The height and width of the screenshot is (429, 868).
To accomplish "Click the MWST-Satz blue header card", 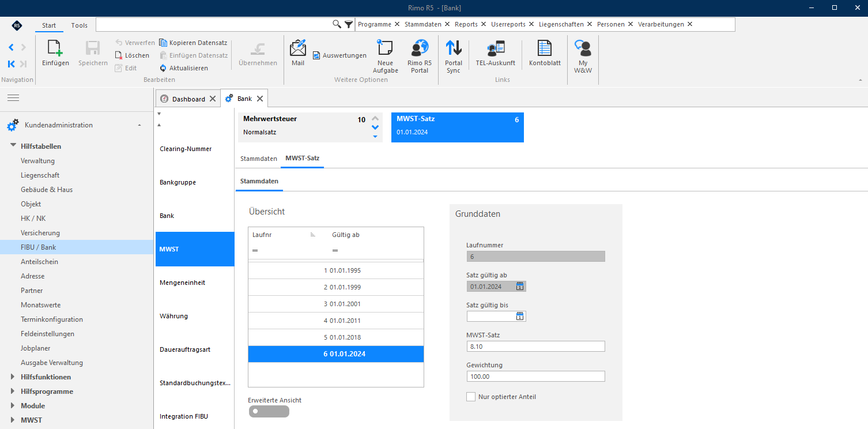I will click(x=458, y=127).
